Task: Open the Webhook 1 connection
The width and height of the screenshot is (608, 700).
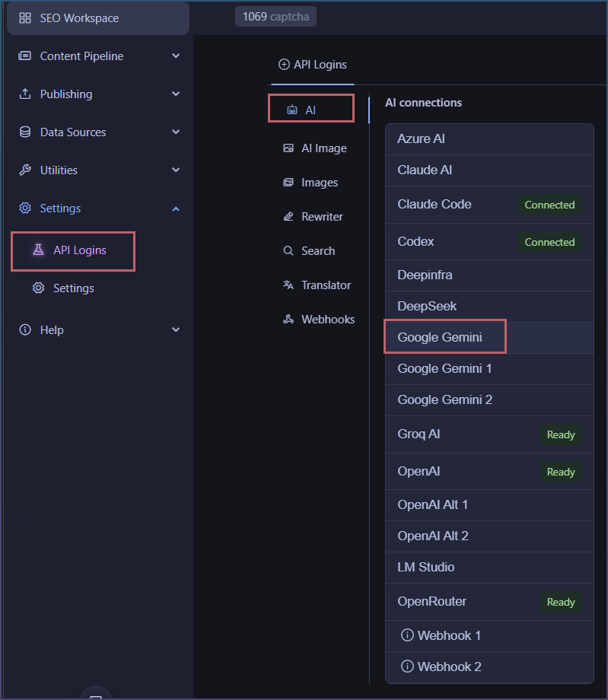Action: [x=489, y=636]
